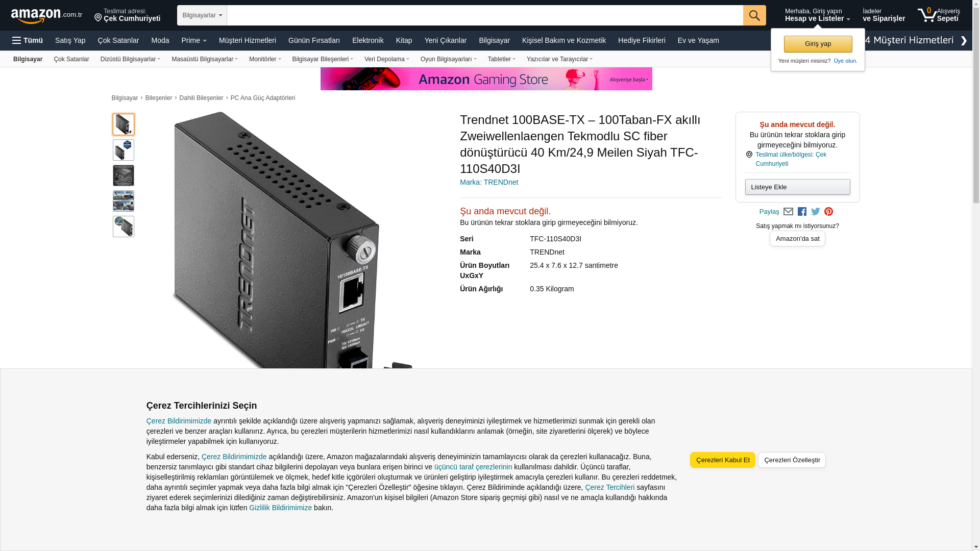
Task: Advance promo banner with right arrow
Action: pos(964,41)
